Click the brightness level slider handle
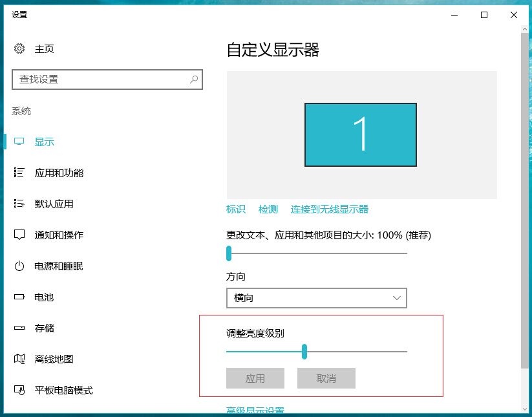The image size is (532, 417). coord(304,352)
